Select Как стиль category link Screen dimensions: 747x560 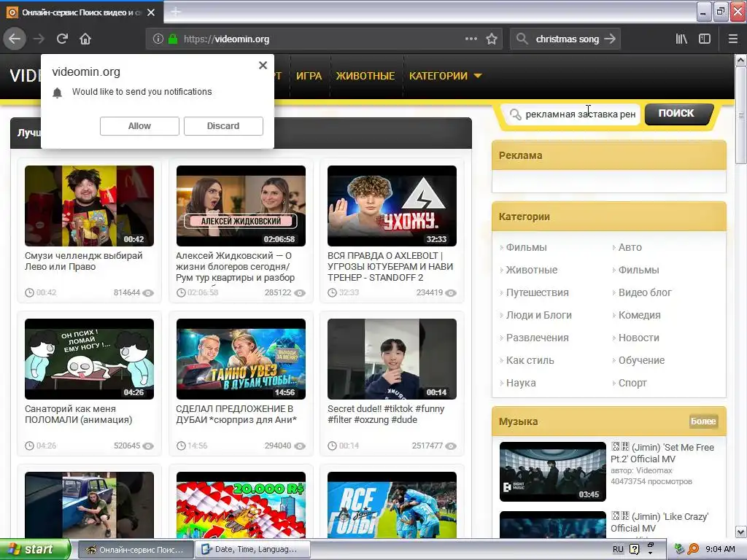pyautogui.click(x=530, y=360)
